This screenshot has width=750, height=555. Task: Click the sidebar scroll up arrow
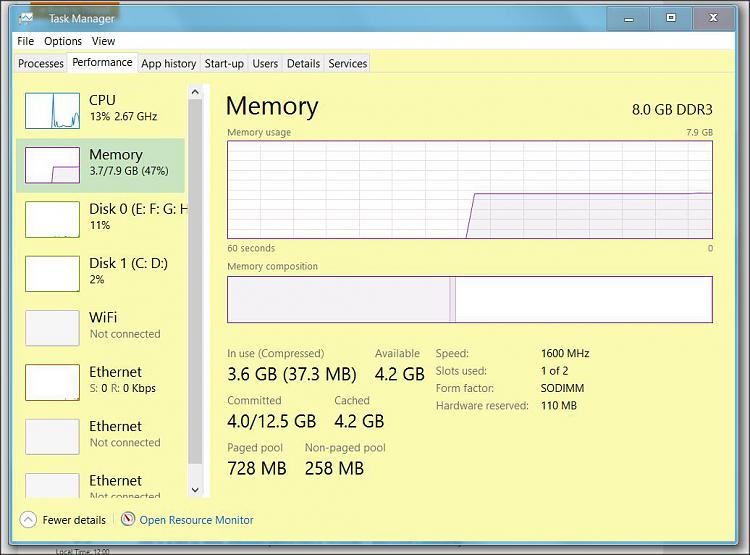pos(195,92)
